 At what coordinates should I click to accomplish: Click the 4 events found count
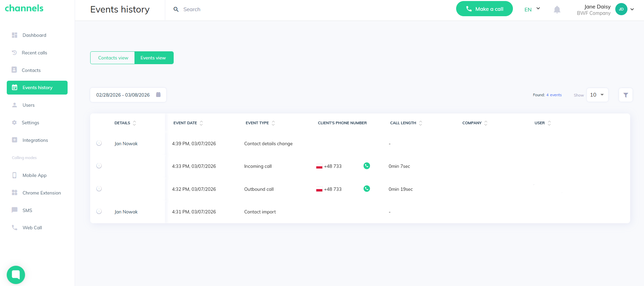554,95
